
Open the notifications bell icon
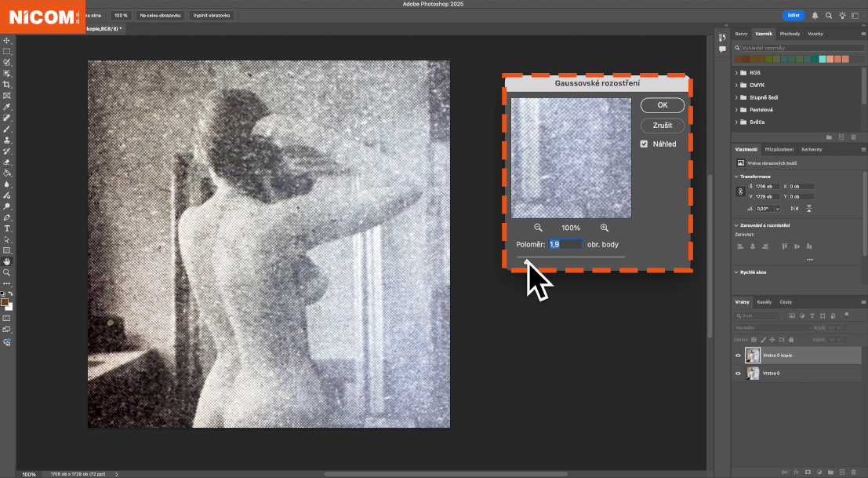coord(815,15)
